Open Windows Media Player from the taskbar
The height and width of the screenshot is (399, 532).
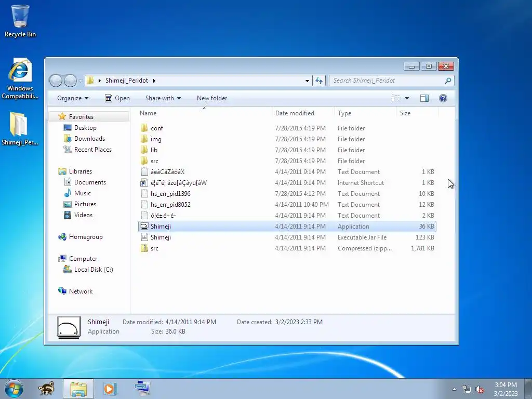click(110, 389)
